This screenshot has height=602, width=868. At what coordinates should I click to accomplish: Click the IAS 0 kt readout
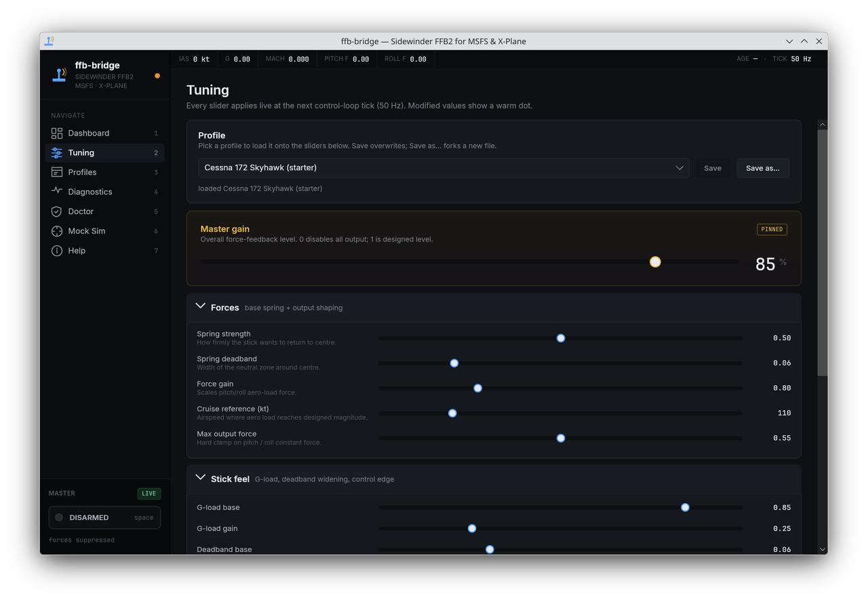[x=194, y=59]
